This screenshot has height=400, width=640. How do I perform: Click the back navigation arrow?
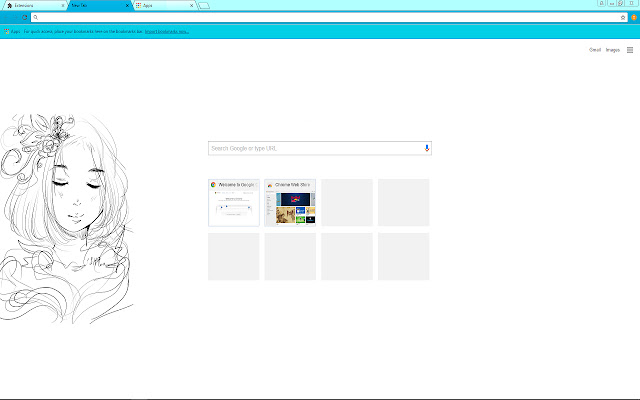click(6, 18)
